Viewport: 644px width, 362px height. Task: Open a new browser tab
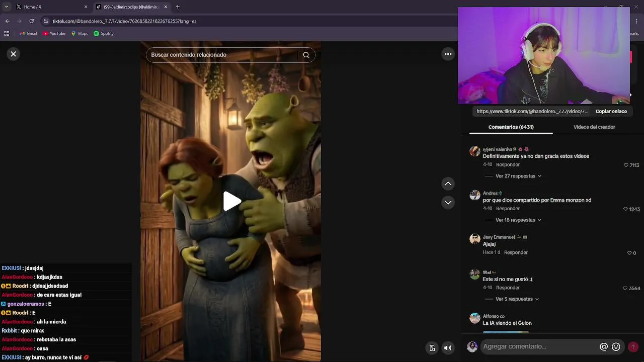coord(178,7)
